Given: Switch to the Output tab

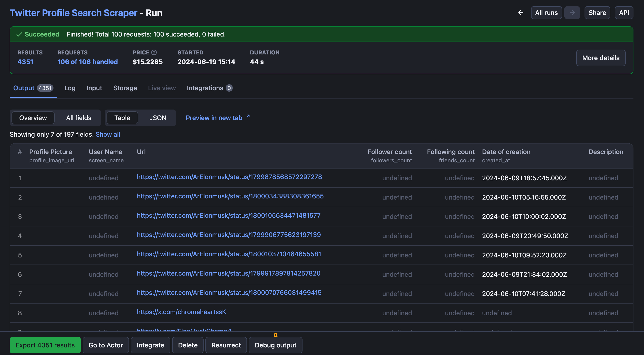Looking at the screenshot, I should [x=33, y=88].
